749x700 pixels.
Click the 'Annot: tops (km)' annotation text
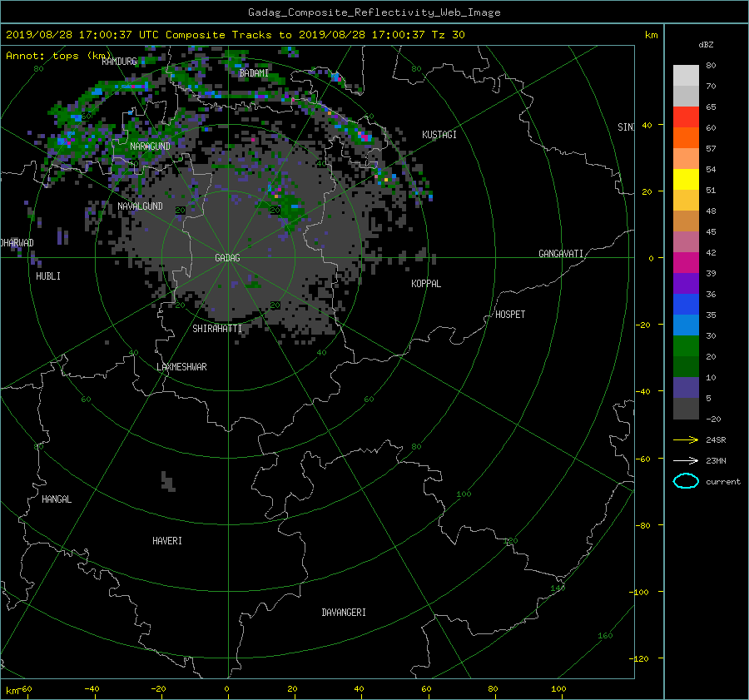tap(58, 56)
